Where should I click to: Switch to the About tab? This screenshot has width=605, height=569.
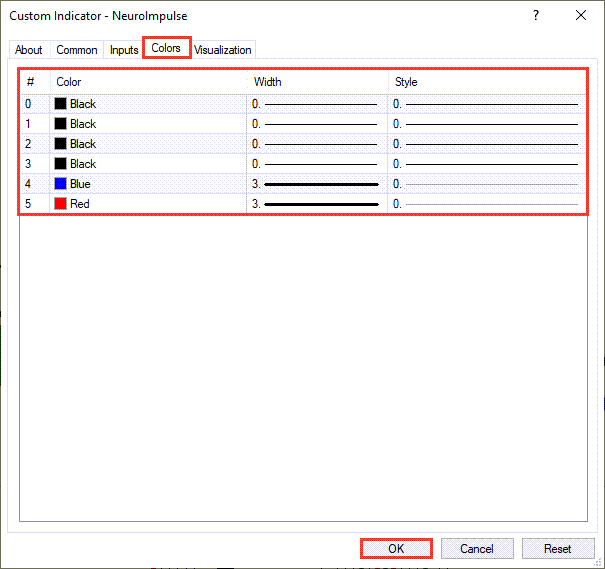click(29, 50)
